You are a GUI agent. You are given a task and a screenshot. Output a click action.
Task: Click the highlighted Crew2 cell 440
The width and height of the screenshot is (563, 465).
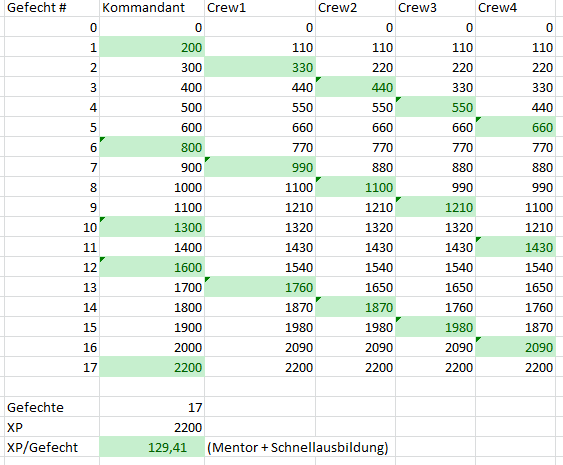[x=355, y=87]
